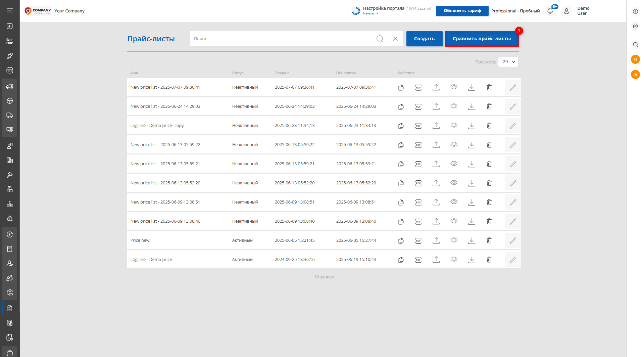Export PDF for Logiline - Demo price- copy
Image resolution: width=644 pixels, height=357 pixels.
[418, 126]
